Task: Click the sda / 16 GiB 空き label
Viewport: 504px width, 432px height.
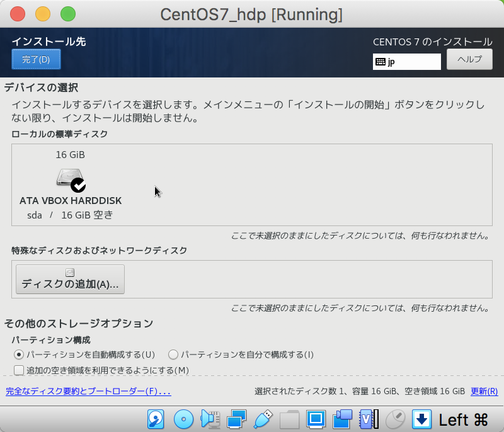Action: [x=70, y=215]
